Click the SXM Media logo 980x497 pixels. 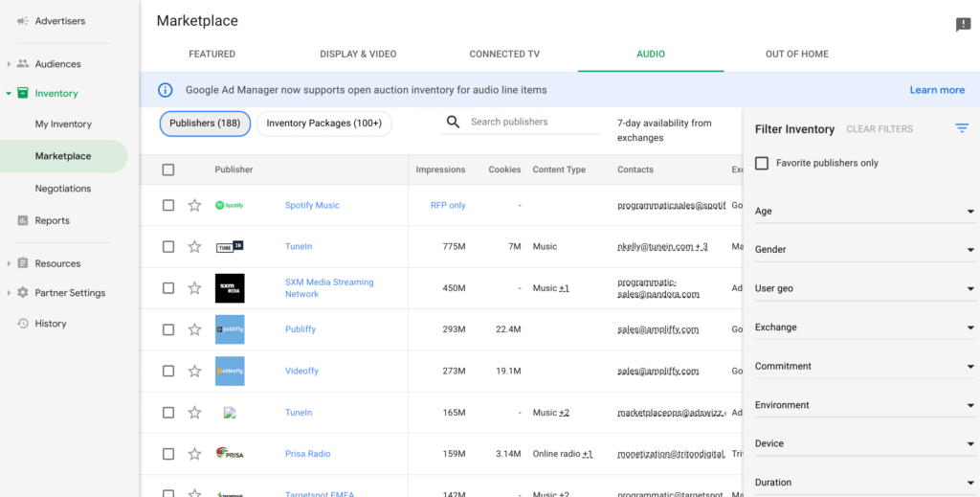pos(230,288)
